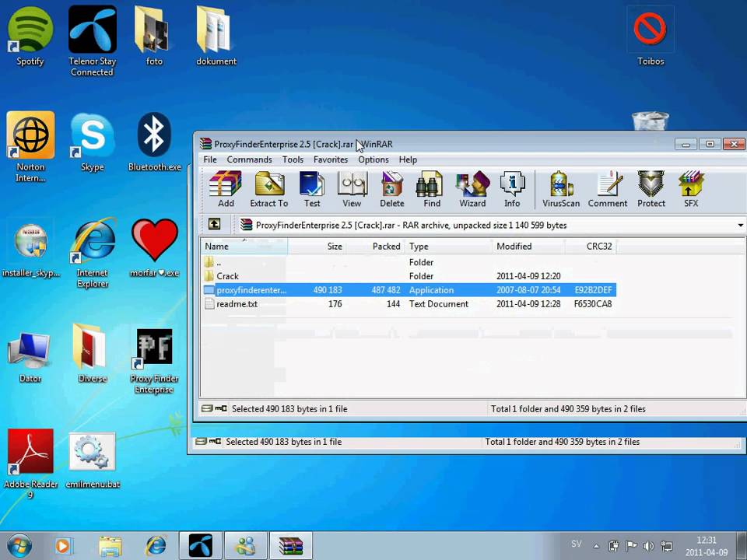
Task: Run the Test archive tool
Action: click(312, 190)
